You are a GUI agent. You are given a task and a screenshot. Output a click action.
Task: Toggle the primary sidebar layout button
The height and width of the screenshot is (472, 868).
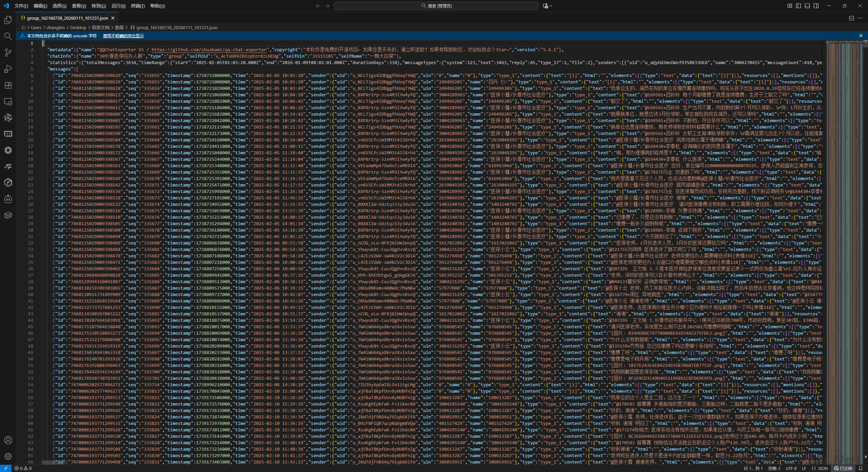coord(798,6)
